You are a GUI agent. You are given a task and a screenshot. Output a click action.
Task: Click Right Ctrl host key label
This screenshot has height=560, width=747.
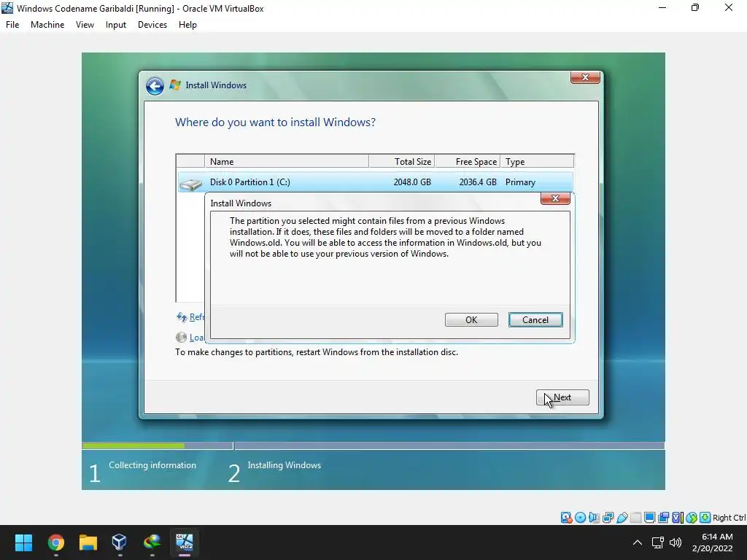(729, 518)
